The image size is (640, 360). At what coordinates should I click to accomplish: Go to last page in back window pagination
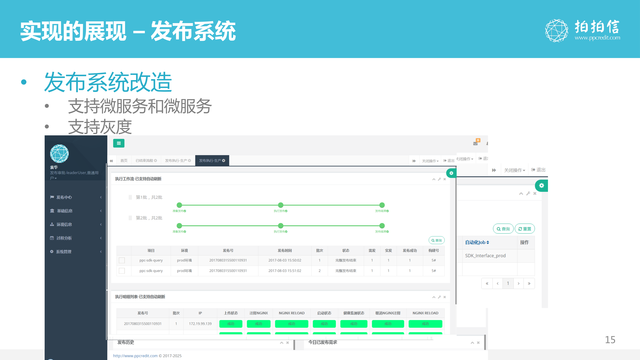point(529,283)
